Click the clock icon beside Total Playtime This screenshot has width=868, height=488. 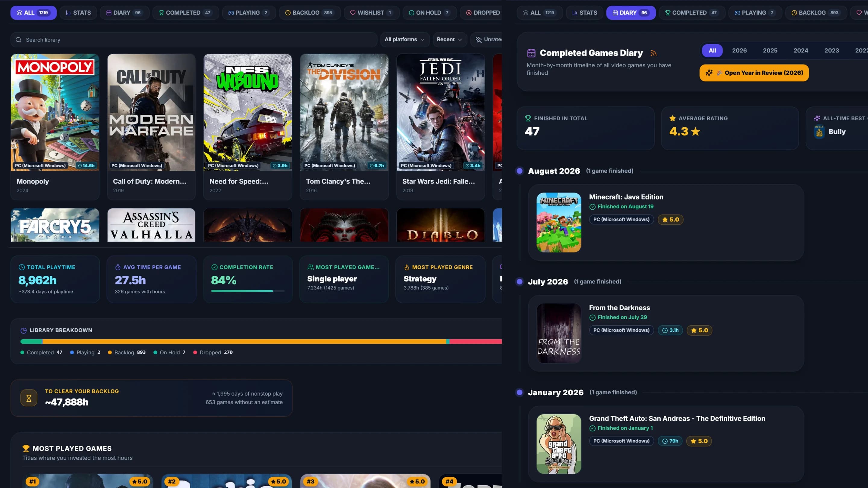(x=22, y=267)
